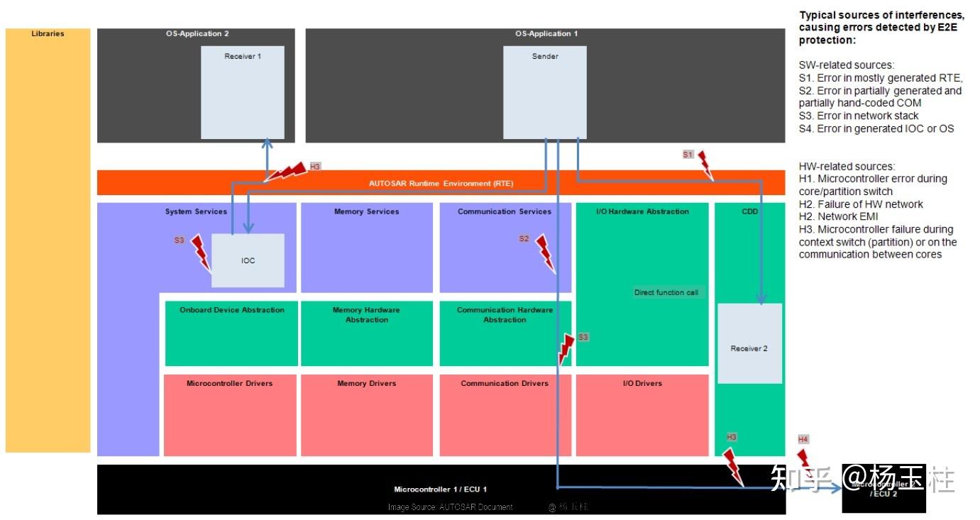Click the Microcontroller Drivers block

coord(230,415)
